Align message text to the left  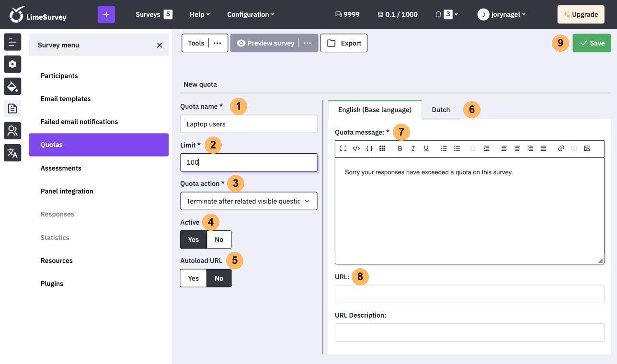coord(504,148)
